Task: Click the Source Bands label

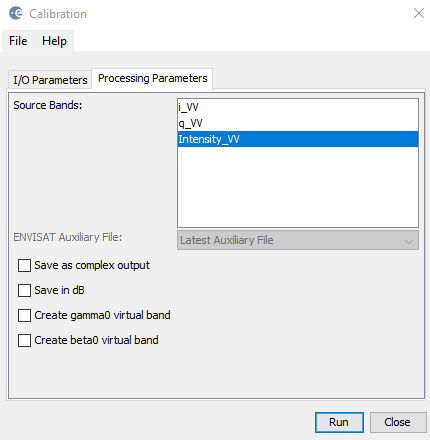Action: point(48,105)
